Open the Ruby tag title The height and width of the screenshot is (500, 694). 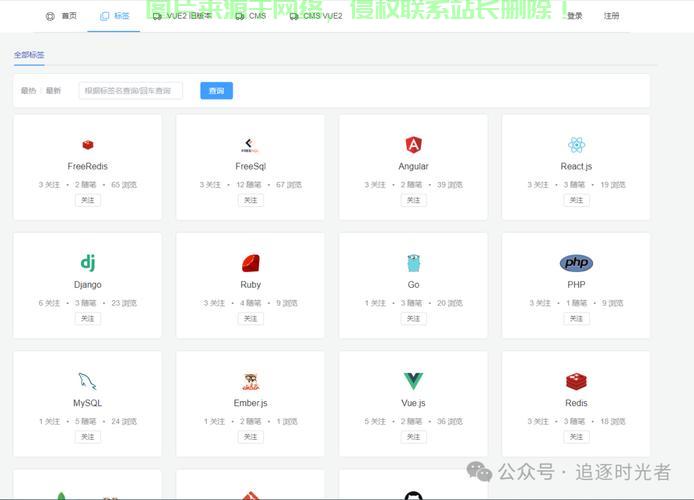(251, 285)
